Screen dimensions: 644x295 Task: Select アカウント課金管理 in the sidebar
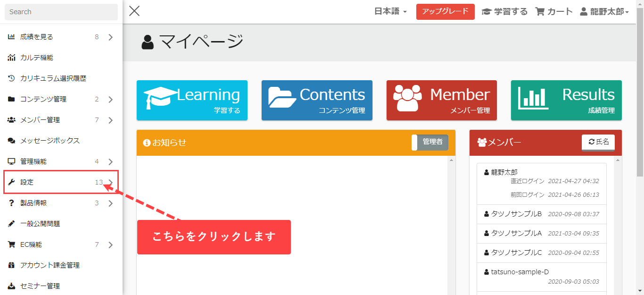coord(50,265)
